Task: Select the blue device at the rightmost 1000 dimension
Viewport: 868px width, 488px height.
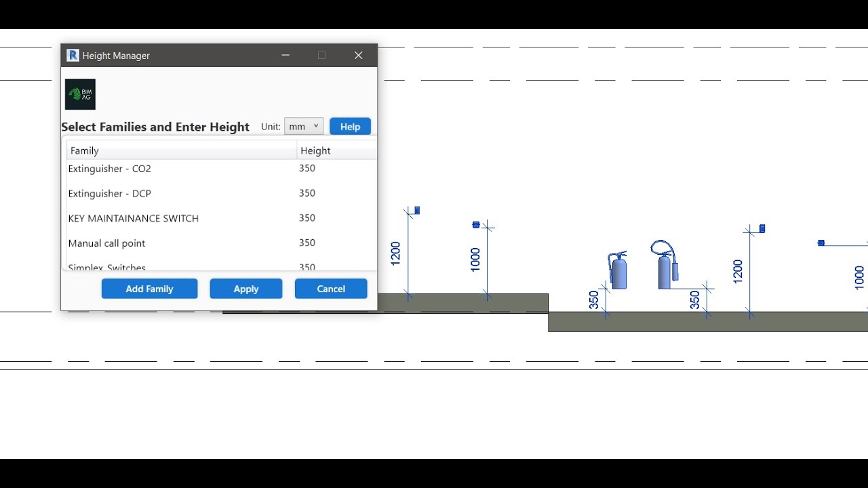Action: [821, 243]
